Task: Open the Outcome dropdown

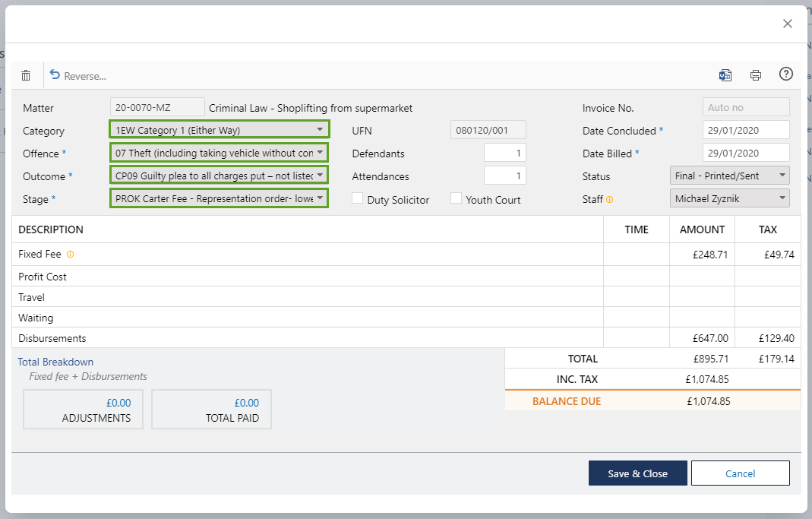Action: click(x=220, y=176)
